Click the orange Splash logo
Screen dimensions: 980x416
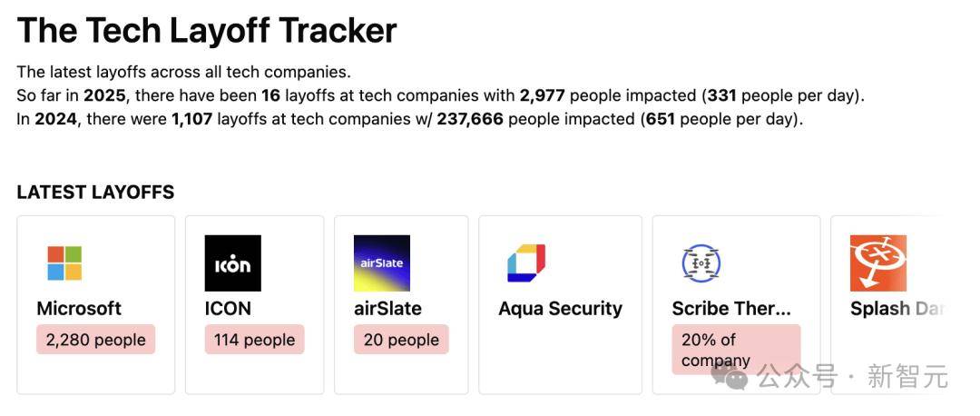pos(878,262)
